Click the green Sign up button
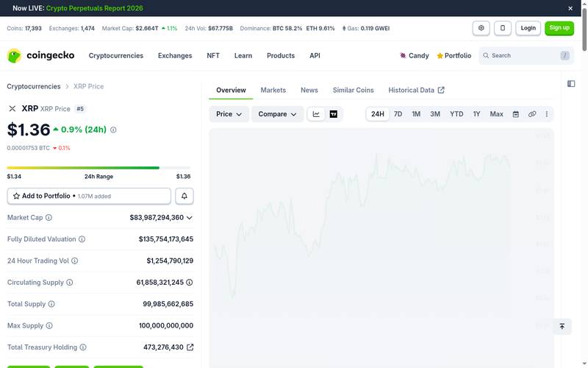This screenshot has height=368, width=588. (x=559, y=28)
